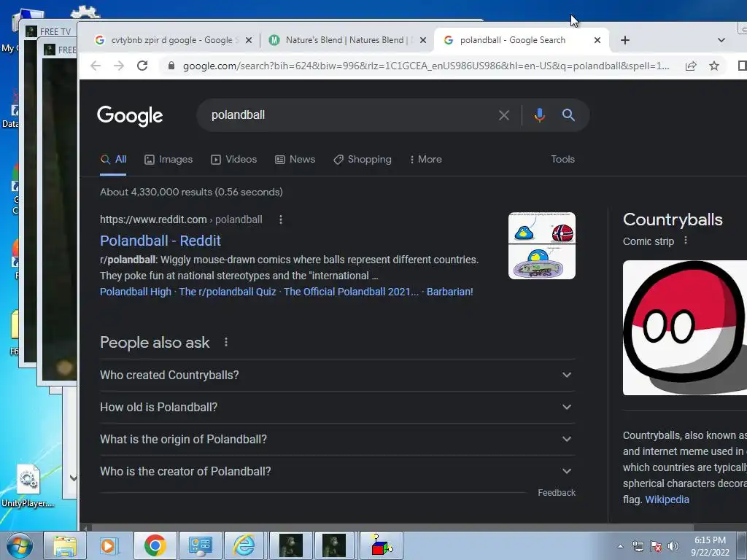Switch to Videos results tab
Viewport: 747px width, 560px height.
(x=234, y=160)
